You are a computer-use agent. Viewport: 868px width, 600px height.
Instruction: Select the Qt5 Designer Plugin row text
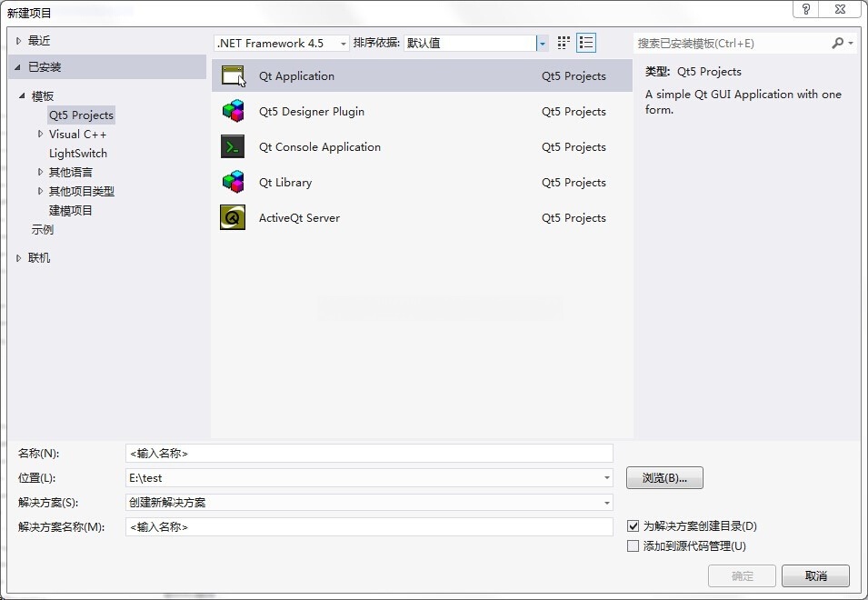pos(312,111)
